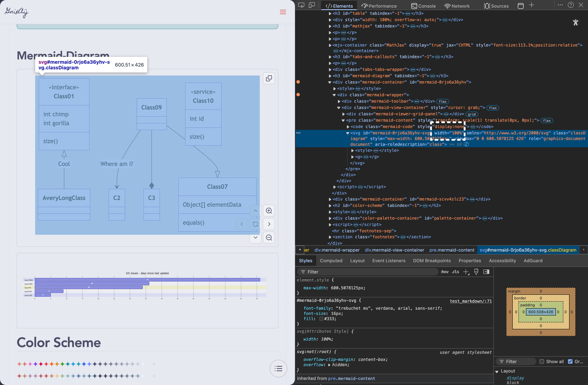Activate the inspect element picker tool
The image size is (588, 385).
click(x=301, y=5)
